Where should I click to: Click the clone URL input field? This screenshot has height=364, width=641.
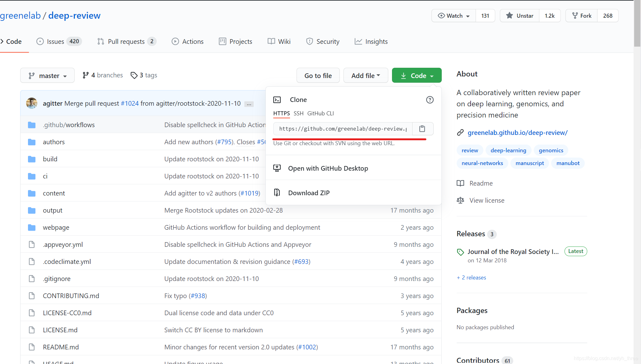point(343,129)
